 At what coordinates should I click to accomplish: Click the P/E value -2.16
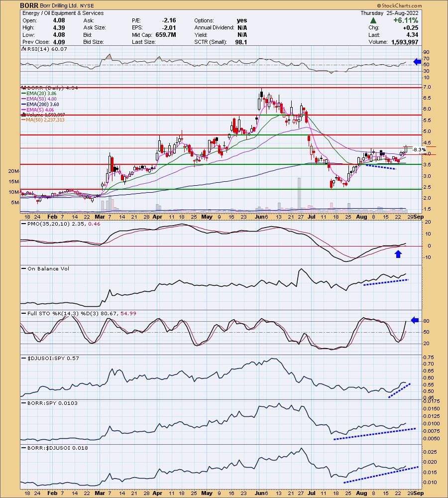[169, 20]
